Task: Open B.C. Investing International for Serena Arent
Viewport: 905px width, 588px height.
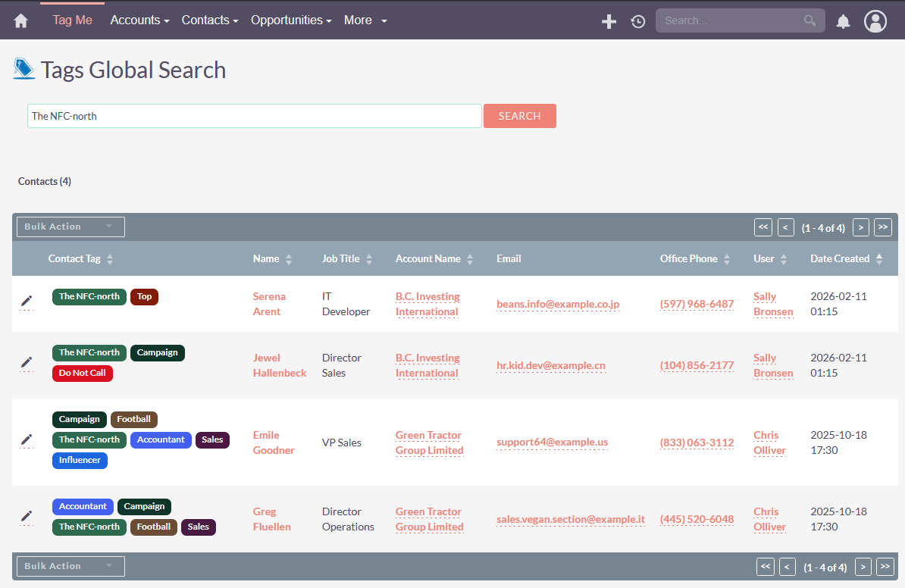Action: point(427,304)
